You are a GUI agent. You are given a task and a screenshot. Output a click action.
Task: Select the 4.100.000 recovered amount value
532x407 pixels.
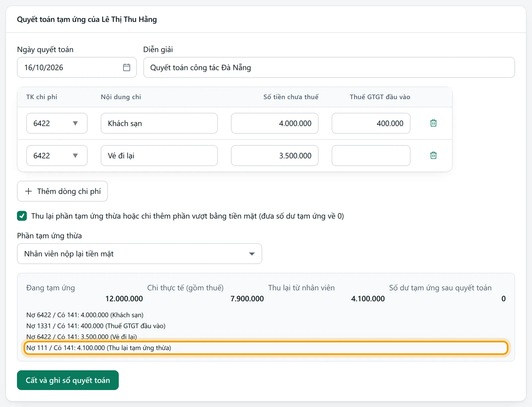(x=368, y=299)
